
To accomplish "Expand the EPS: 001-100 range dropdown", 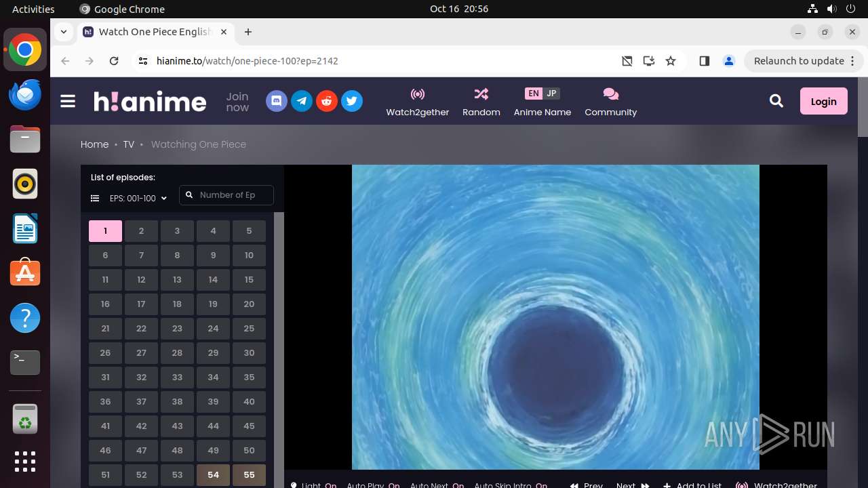I will (x=138, y=198).
